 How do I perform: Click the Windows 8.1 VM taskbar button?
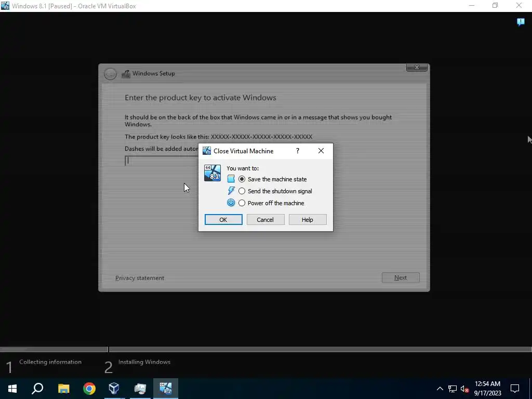(166, 389)
